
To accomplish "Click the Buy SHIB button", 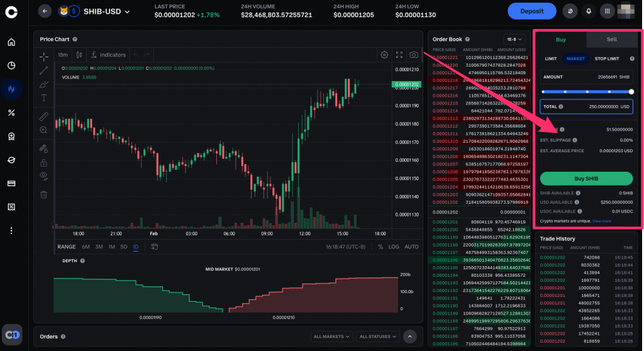I will pos(586,179).
